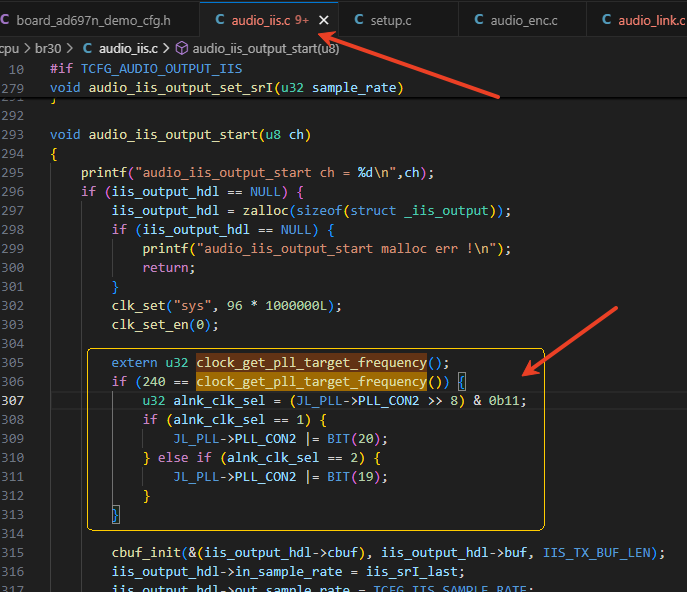Click clk_set_en(0) on line 303
The image size is (687, 592).
coord(165,325)
